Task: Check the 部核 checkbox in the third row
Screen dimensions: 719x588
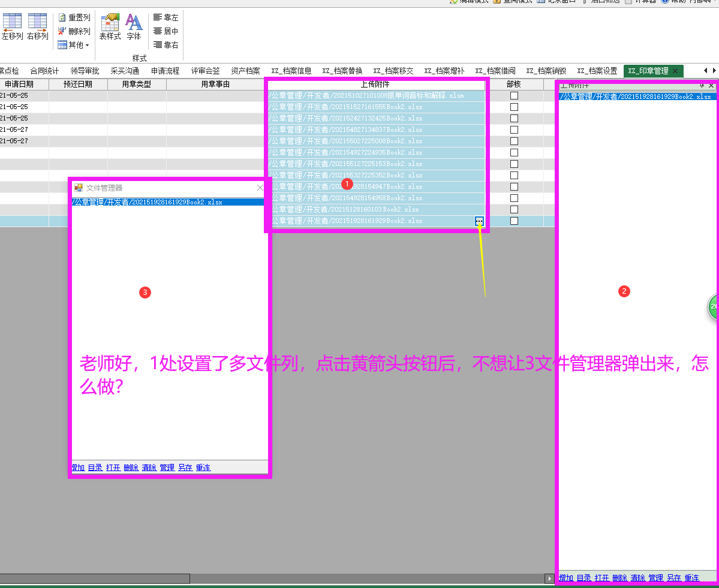Action: [514, 118]
